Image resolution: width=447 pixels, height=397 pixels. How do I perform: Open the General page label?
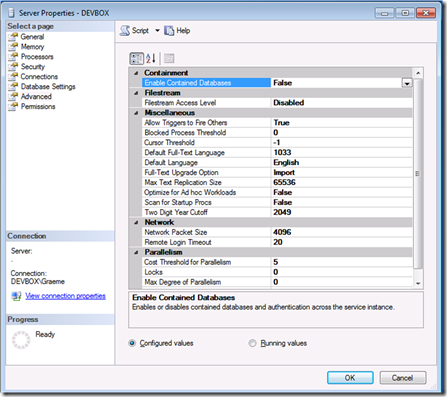[x=32, y=37]
